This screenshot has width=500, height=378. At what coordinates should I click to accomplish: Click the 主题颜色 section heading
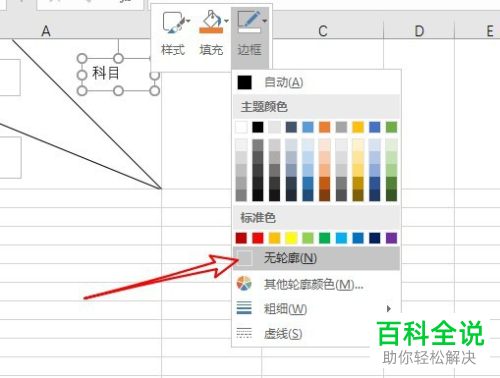coord(264,107)
